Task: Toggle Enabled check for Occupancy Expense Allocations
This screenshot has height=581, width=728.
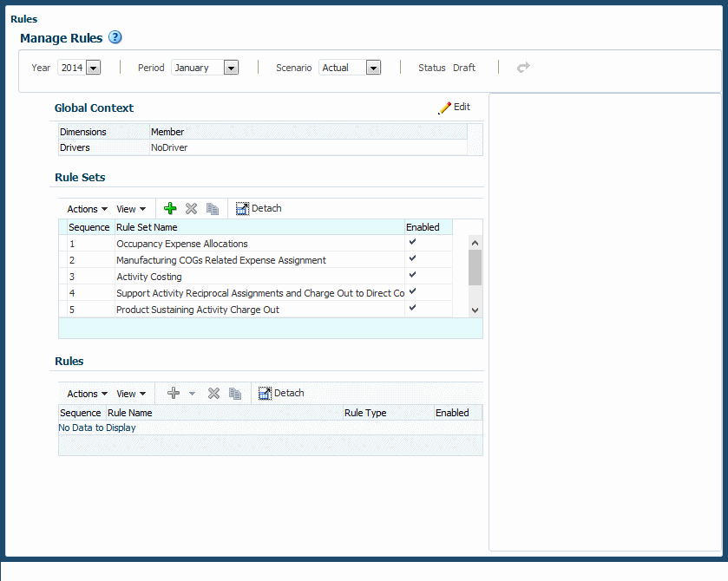Action: (x=412, y=242)
